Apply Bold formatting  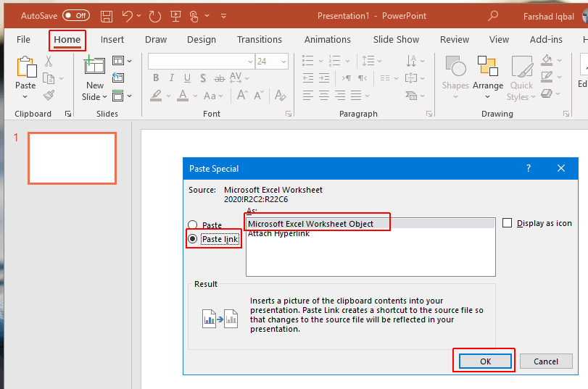tap(156, 78)
